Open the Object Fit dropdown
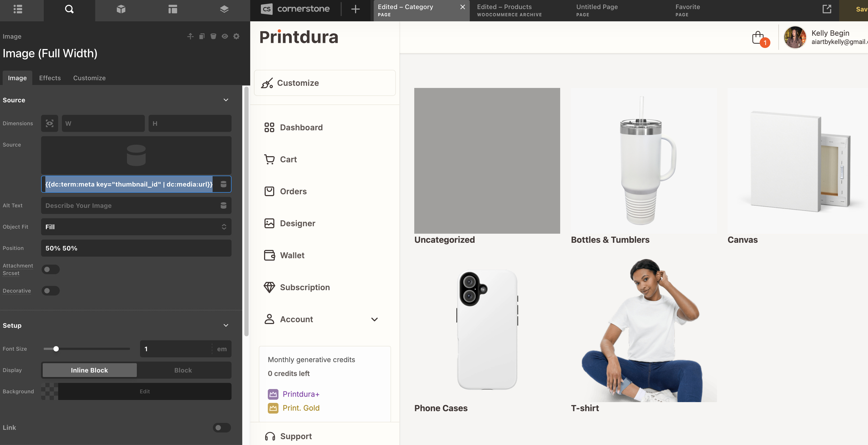Viewport: 868px width, 445px height. click(x=136, y=226)
